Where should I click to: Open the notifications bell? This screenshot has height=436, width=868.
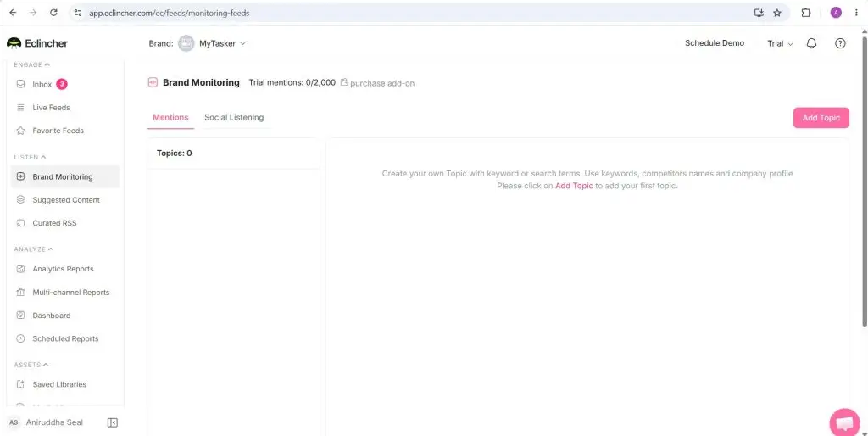click(x=811, y=43)
